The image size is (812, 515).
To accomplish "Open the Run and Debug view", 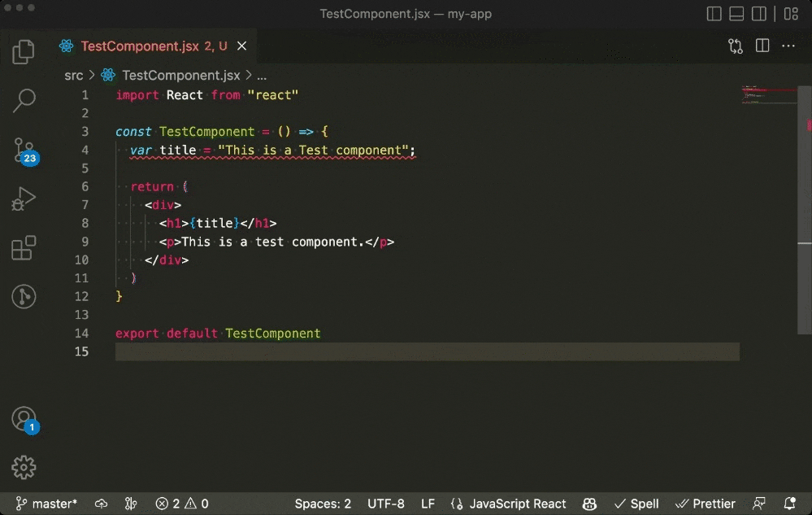I will pos(24,198).
